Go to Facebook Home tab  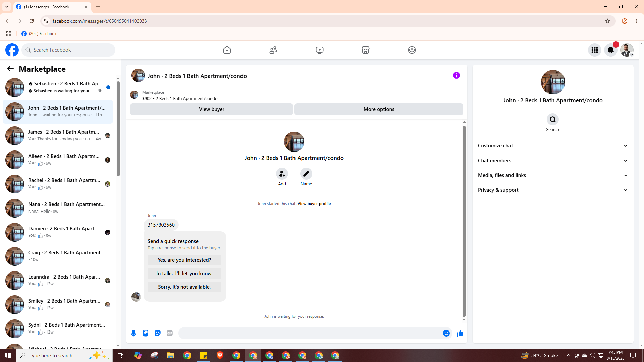[x=227, y=50]
